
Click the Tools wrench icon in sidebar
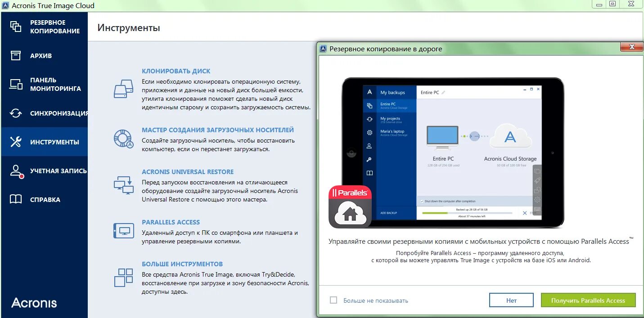(16, 142)
